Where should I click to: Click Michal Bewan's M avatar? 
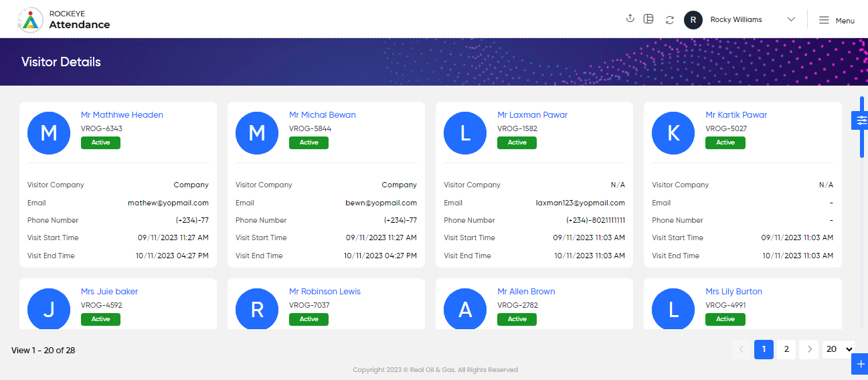tap(257, 133)
